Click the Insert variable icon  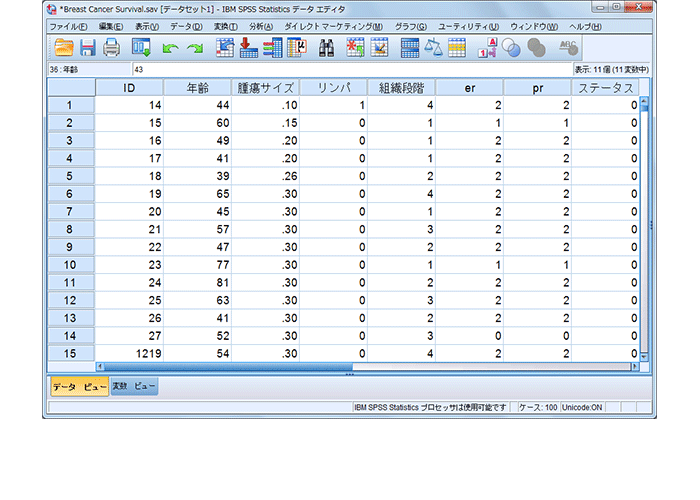379,47
